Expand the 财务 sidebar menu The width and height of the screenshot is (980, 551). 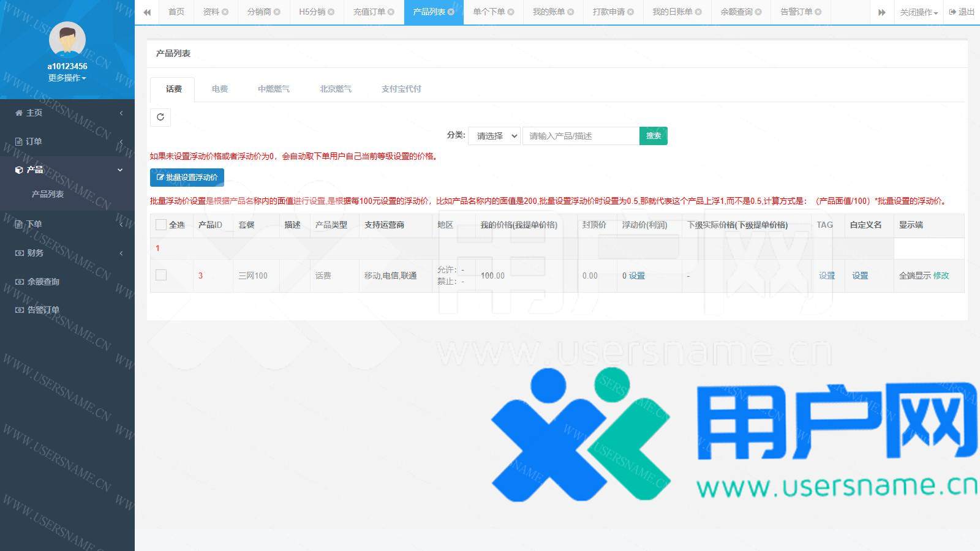coord(67,253)
